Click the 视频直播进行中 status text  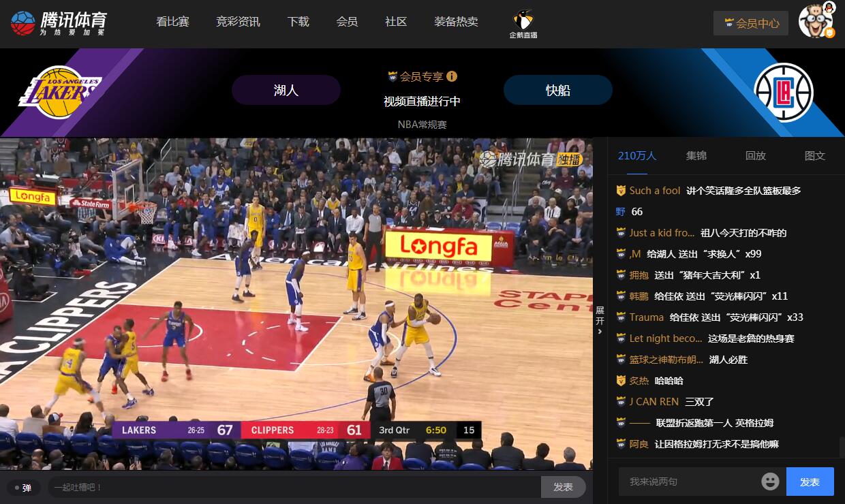422,101
